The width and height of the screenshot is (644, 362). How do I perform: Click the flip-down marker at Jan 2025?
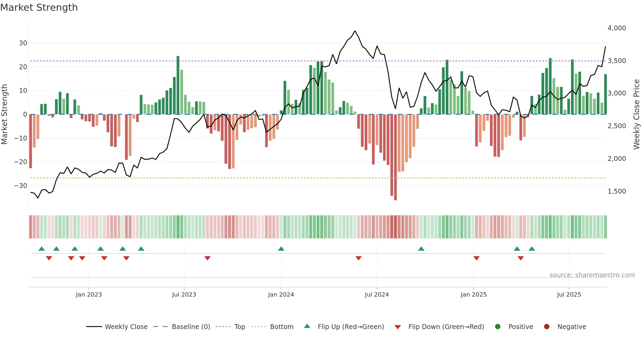pos(477,258)
